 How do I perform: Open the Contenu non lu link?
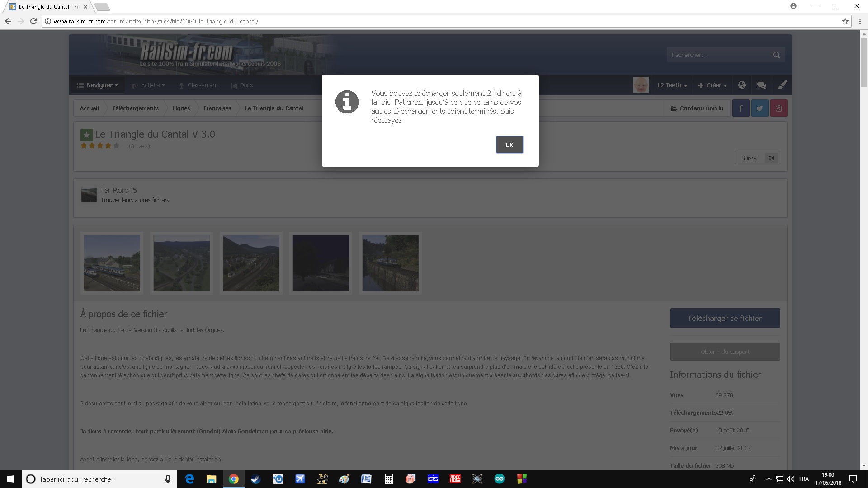coord(697,108)
